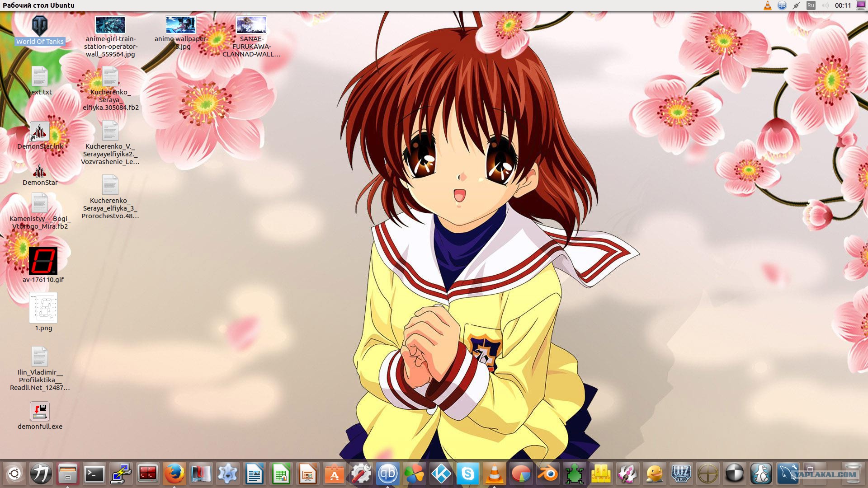Launch the penguin game in the dock

click(x=761, y=474)
